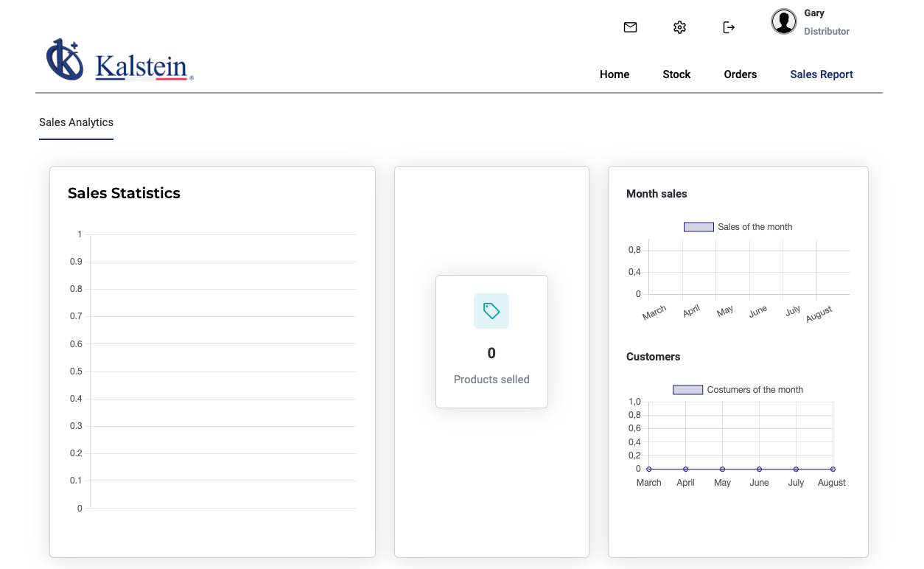
Task: Click the March data point in Customers chart
Action: pos(649,469)
